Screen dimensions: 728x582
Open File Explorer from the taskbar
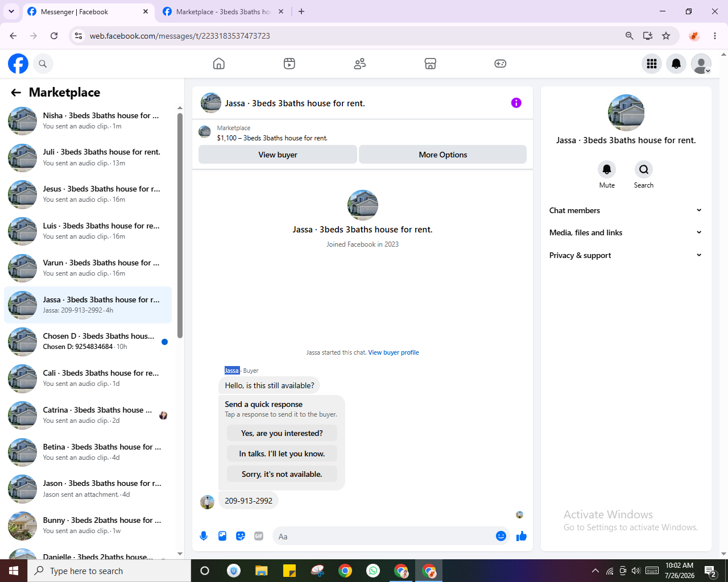pos(262,571)
